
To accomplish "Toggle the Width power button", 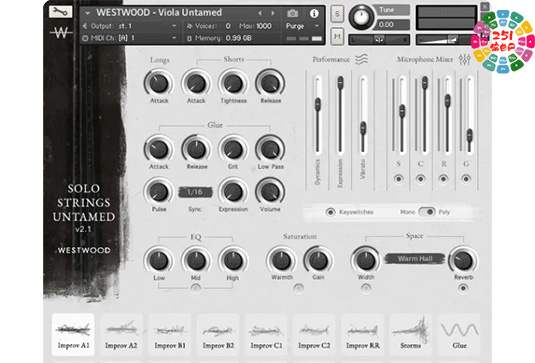I will [x=365, y=289].
